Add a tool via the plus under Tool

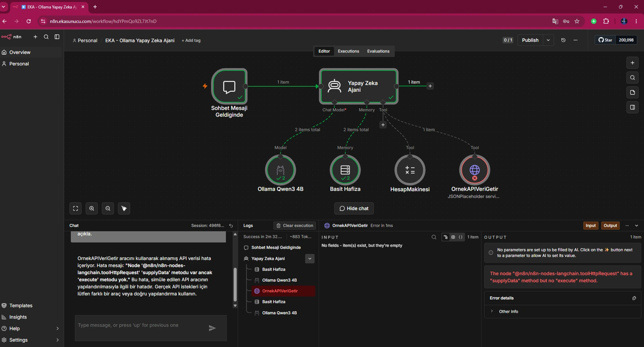[383, 125]
